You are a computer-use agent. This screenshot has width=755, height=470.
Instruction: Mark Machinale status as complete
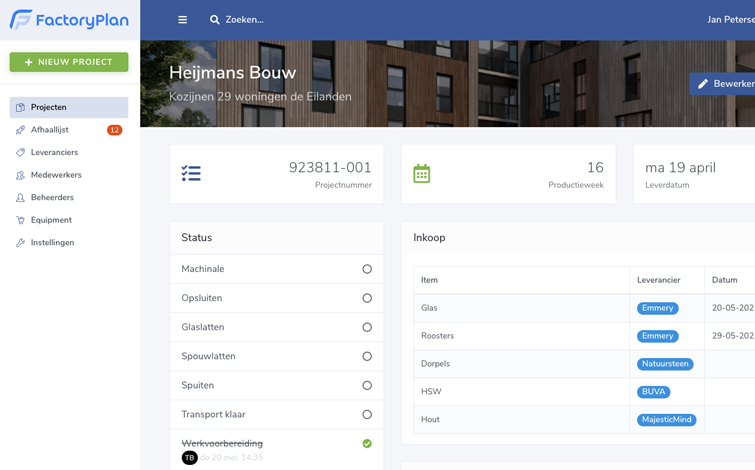click(x=367, y=269)
